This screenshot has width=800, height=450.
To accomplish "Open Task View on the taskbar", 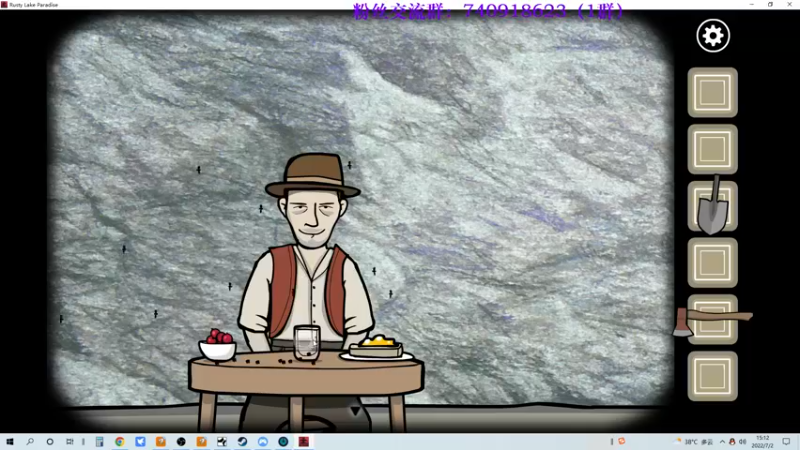I will pyautogui.click(x=69, y=442).
